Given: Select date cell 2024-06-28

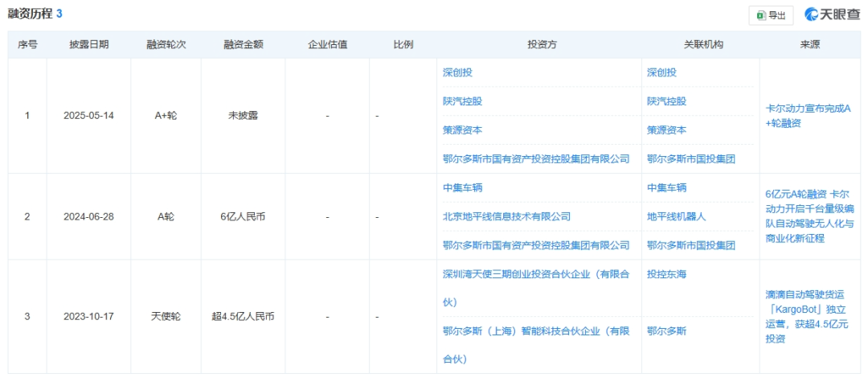Looking at the screenshot, I should [88, 216].
